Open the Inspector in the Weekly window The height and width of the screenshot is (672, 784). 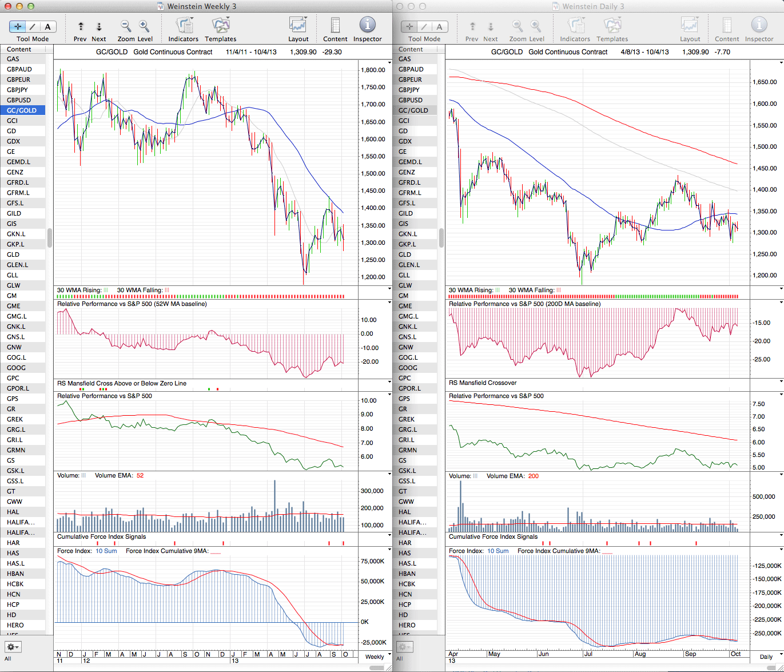(x=367, y=26)
